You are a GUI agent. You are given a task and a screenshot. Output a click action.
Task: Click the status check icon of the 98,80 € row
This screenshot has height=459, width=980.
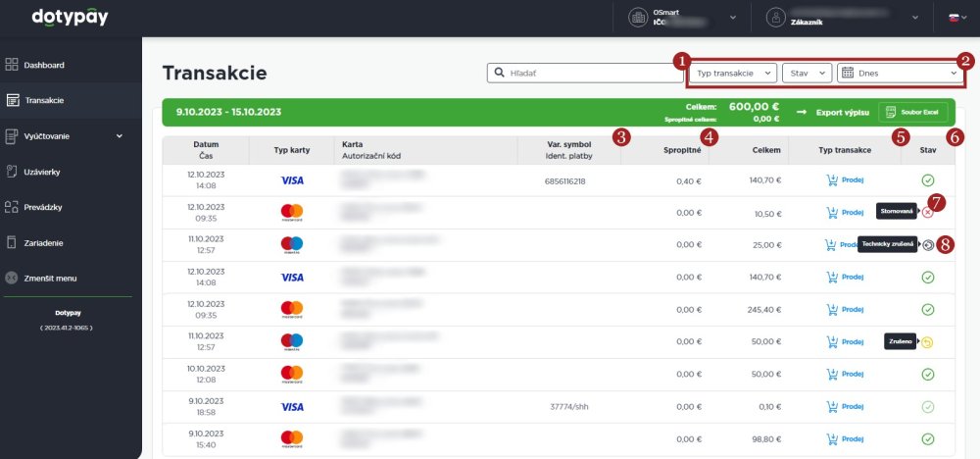(927, 439)
